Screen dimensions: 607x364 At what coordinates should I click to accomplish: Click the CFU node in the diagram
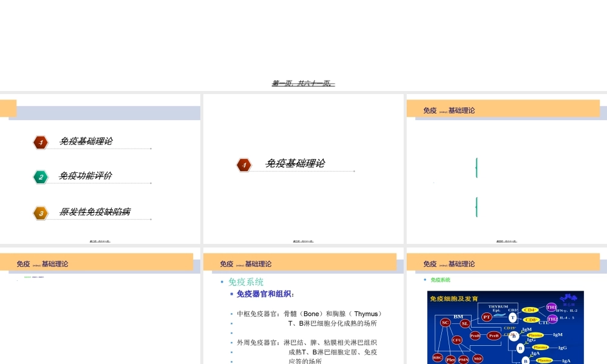click(x=456, y=340)
